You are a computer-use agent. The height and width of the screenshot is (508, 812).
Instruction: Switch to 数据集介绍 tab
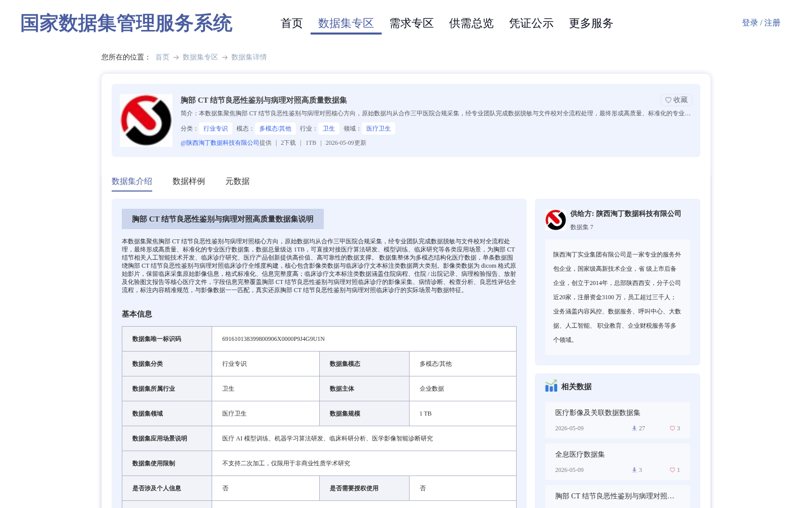pyautogui.click(x=132, y=181)
